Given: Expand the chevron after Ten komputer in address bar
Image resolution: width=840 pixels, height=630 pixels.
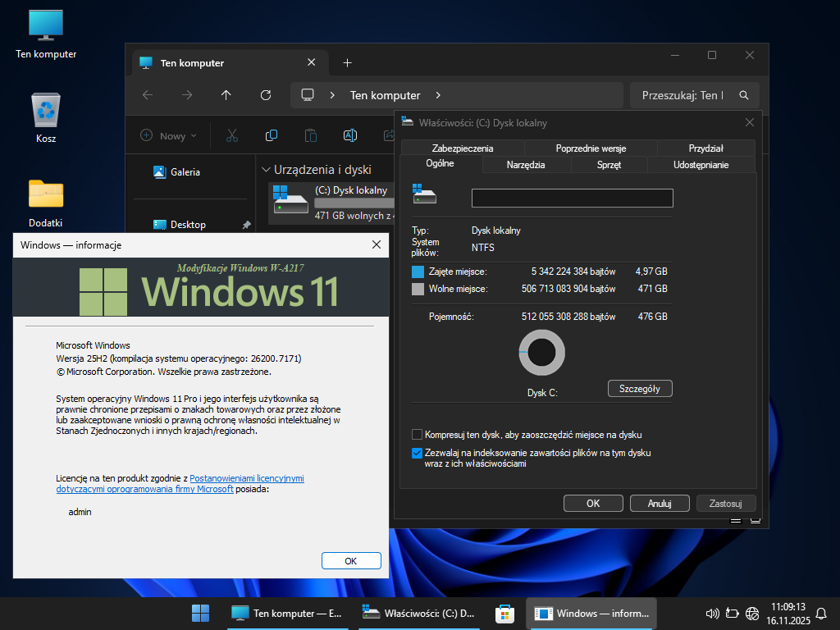Looking at the screenshot, I should pyautogui.click(x=438, y=95).
